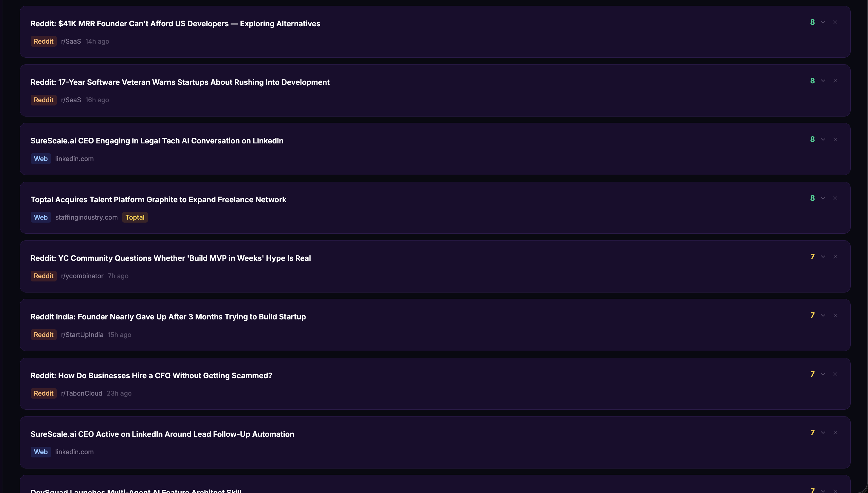Open the YC Community MVP hype headline
The width and height of the screenshot is (868, 493).
171,258
